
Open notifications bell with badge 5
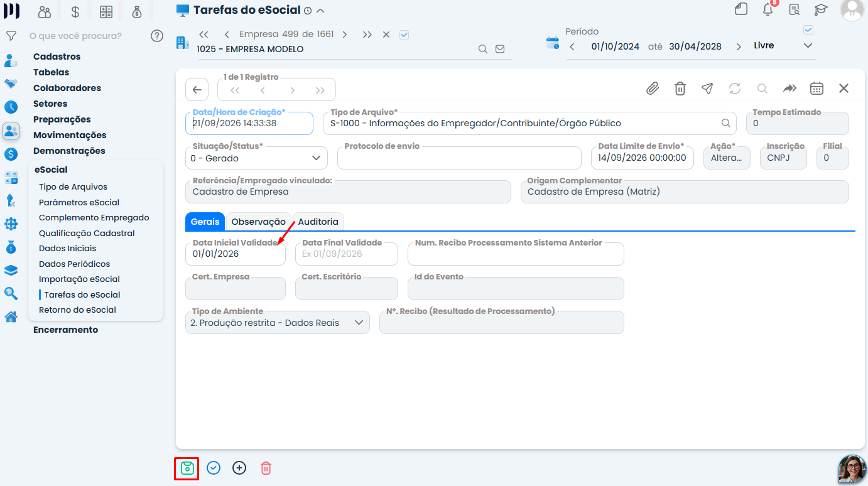point(768,9)
